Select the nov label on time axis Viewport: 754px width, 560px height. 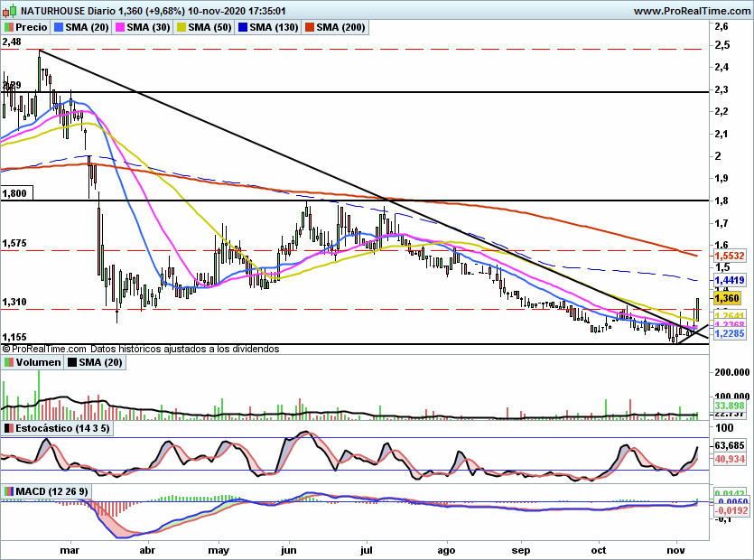click(676, 550)
